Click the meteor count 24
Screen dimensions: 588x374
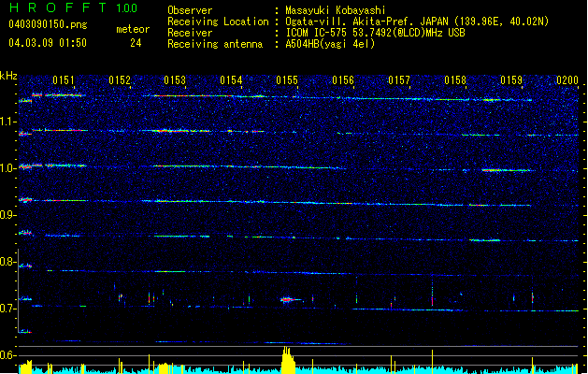pos(136,43)
